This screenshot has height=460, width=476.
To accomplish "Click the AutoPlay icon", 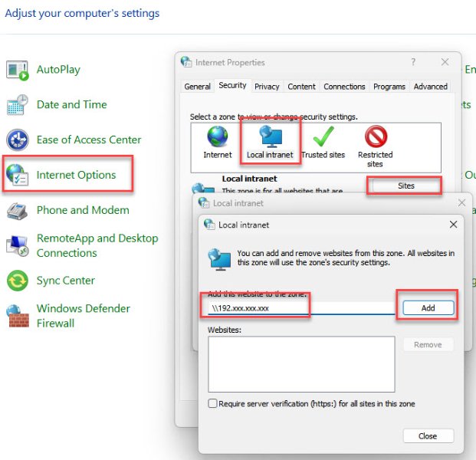I will 17,70.
